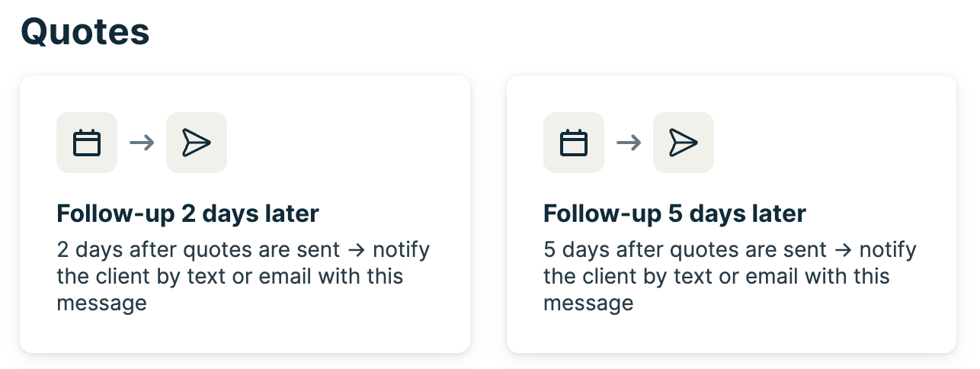
Task: Click the inline arrow in the 2-day description text
Action: pos(356,250)
